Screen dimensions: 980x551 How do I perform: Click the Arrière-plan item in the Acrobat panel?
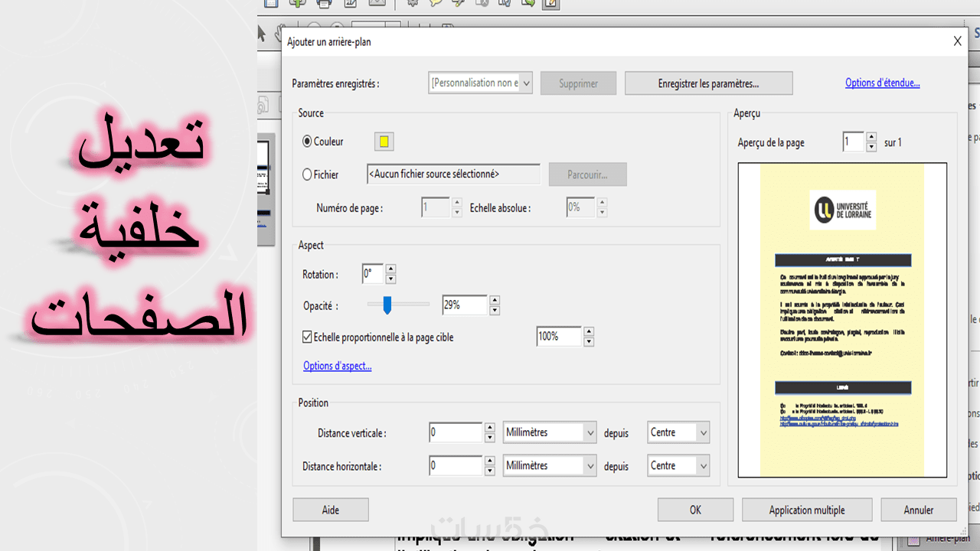(946, 538)
